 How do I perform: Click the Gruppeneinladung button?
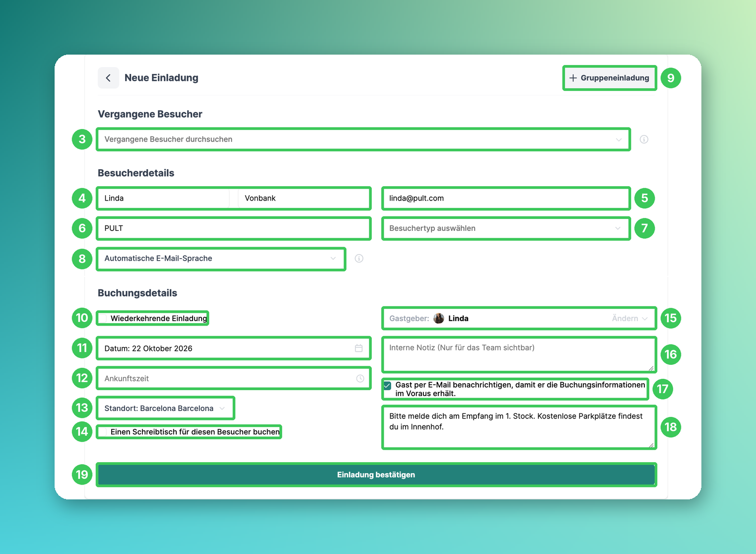coord(610,78)
